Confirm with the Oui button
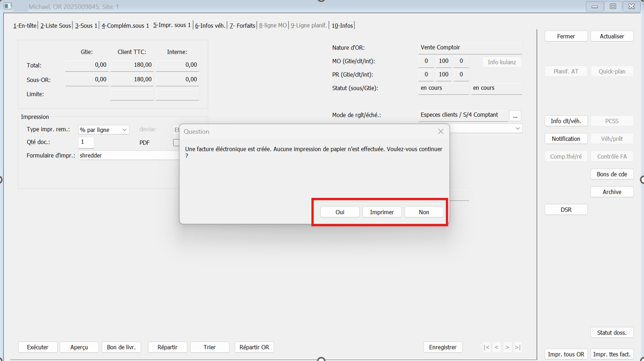 340,212
